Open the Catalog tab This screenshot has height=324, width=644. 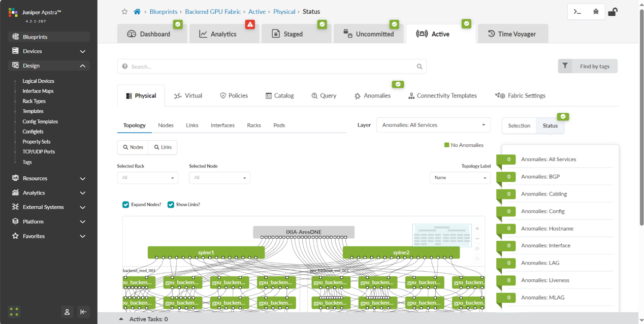280,95
